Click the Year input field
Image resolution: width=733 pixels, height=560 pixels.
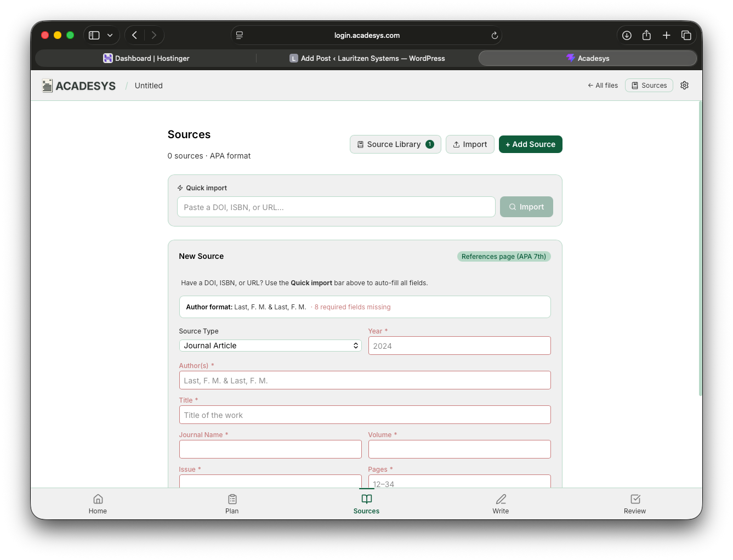[x=459, y=346]
